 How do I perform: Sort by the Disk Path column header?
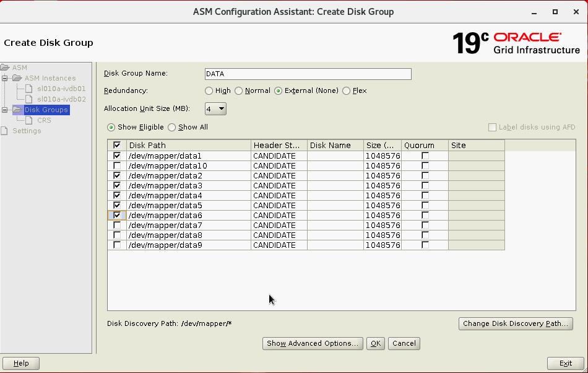point(188,146)
